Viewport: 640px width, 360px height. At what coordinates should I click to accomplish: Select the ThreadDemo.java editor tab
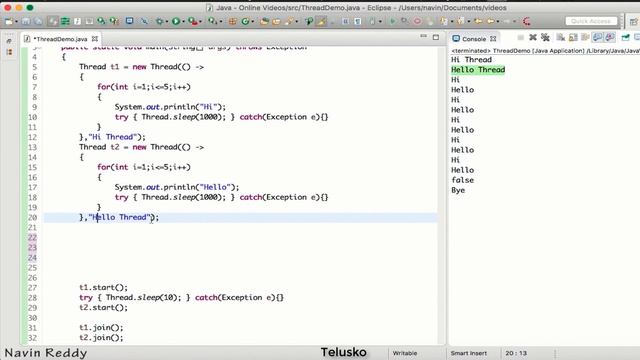coord(60,39)
